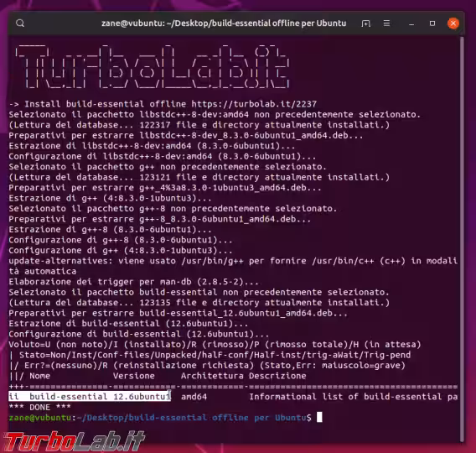Click the terminal's vertical scrollbar
This screenshot has width=476, height=453.
pyautogui.click(x=462, y=237)
